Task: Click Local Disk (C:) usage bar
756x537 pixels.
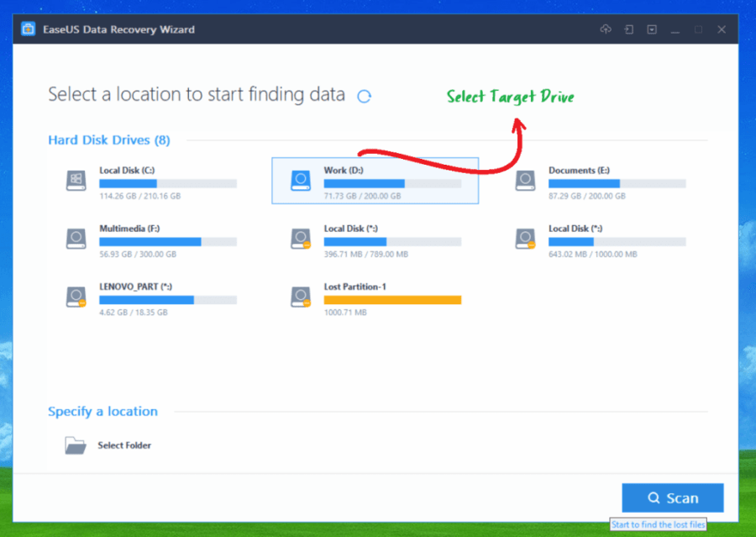Action: (168, 183)
